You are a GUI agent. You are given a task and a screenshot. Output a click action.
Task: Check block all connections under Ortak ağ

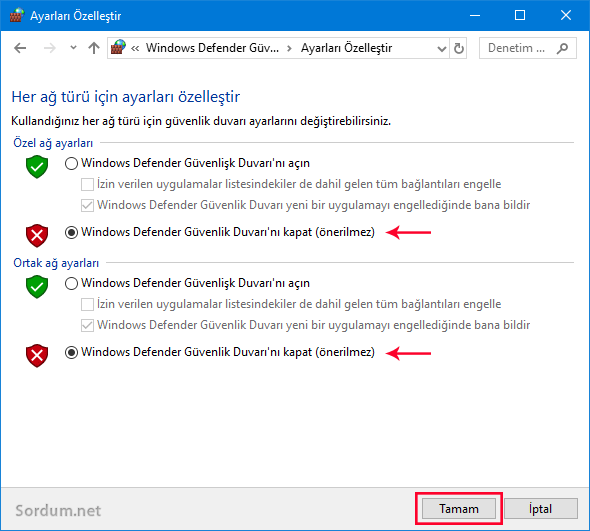[x=87, y=304]
